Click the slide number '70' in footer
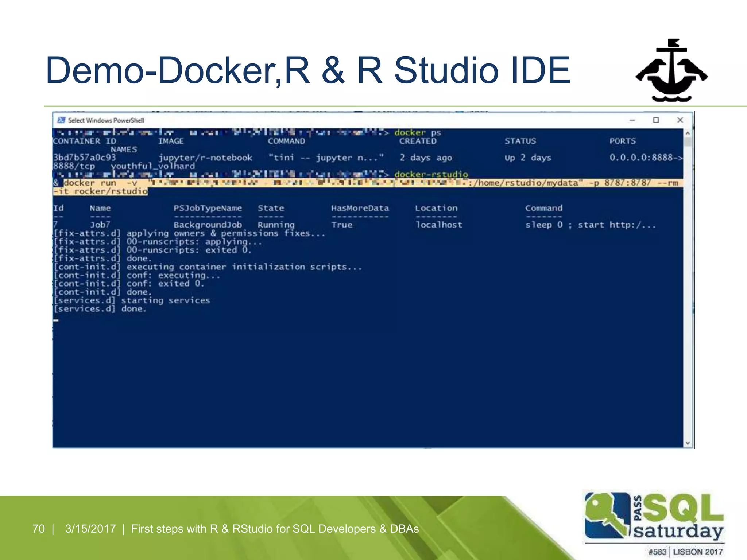 pyautogui.click(x=39, y=529)
